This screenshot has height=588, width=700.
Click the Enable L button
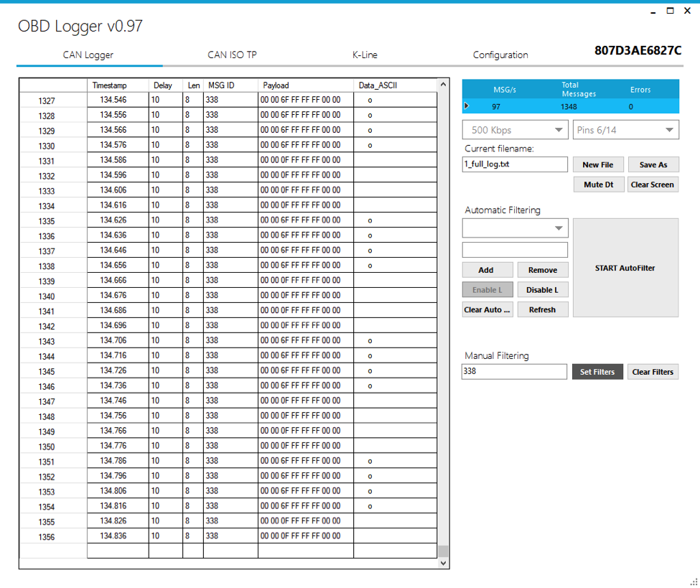point(487,290)
